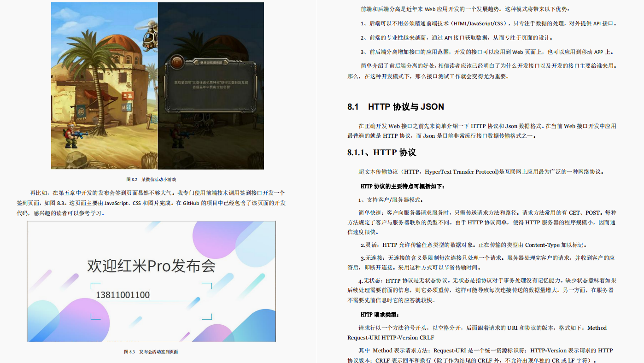644x363 pixels.
Task: Click the text "GET、POST" in the paragraph
Action: (x=585, y=213)
